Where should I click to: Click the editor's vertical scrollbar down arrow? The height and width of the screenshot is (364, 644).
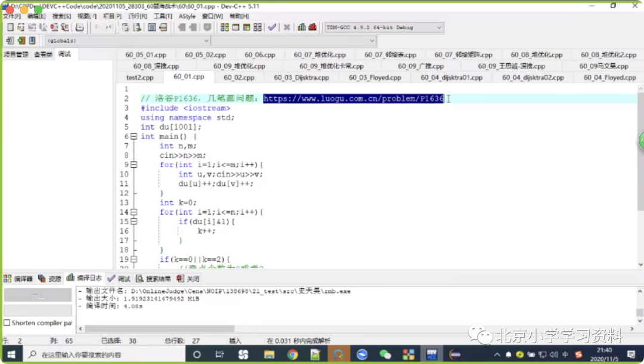640,264
